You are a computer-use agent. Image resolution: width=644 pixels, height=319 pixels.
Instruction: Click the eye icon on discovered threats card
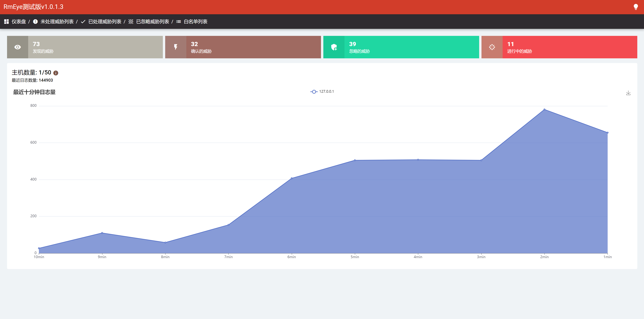click(x=17, y=47)
